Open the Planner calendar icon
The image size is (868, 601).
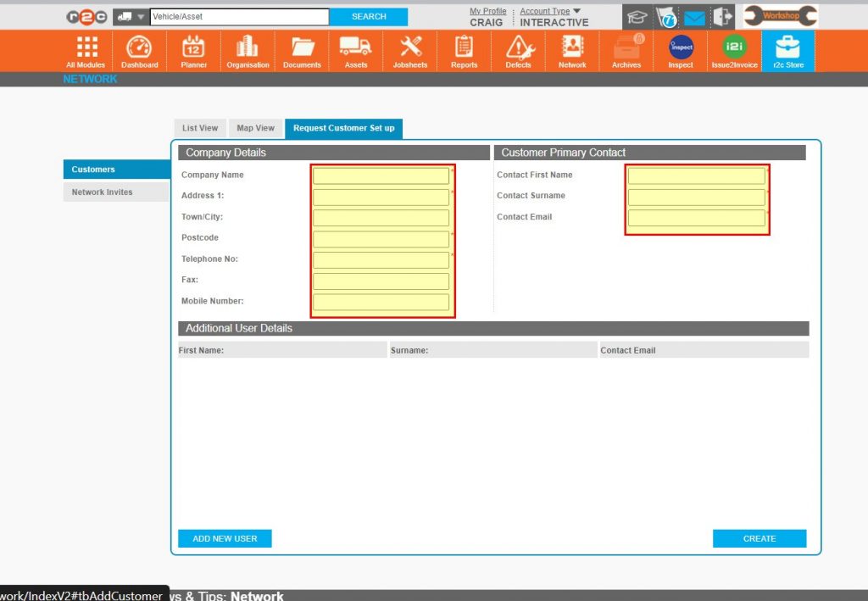[x=193, y=47]
